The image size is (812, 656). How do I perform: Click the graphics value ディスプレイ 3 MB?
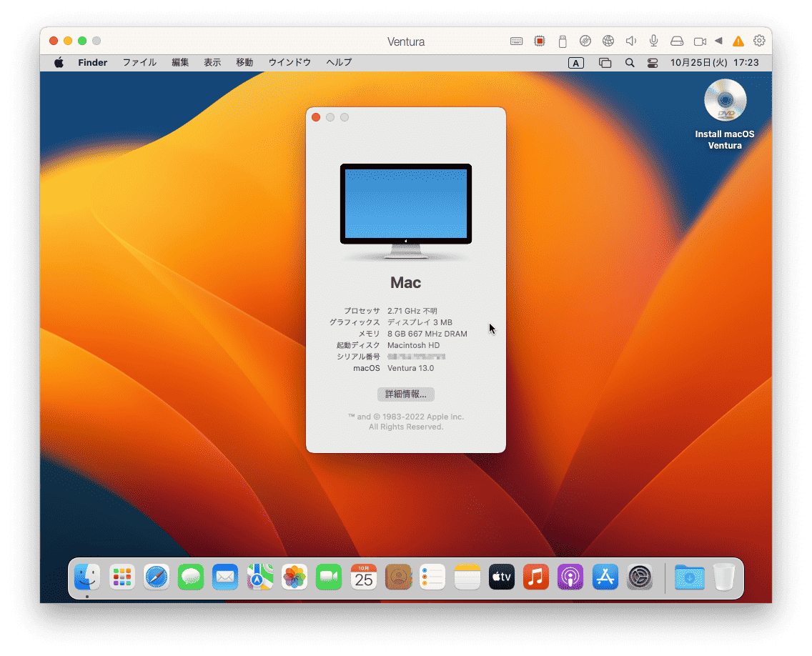pyautogui.click(x=420, y=322)
